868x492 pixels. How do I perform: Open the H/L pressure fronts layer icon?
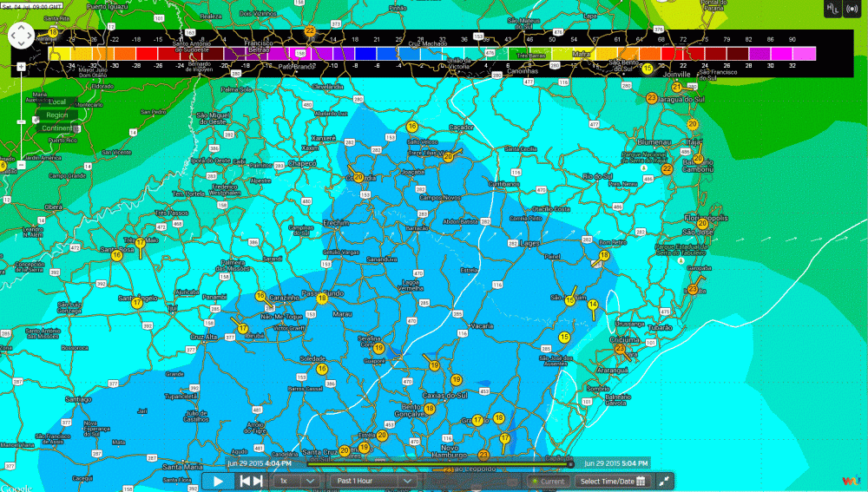pos(831,9)
